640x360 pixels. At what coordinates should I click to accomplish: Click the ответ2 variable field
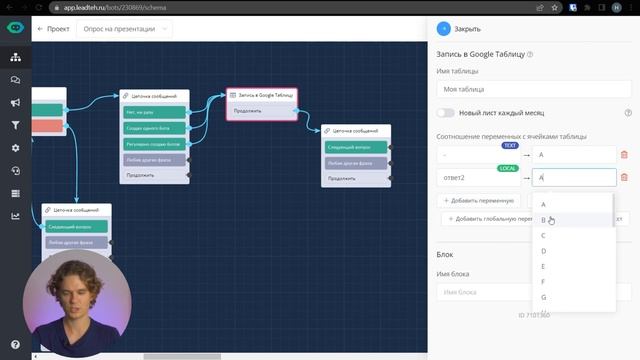(478, 178)
